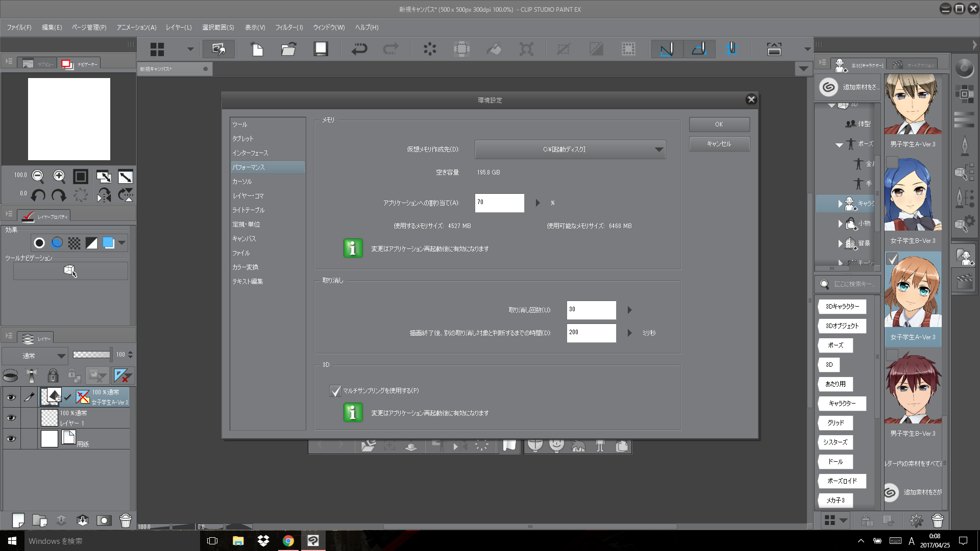This screenshot has height=551, width=980.
Task: Click the lock layer padlock icon
Action: [x=53, y=376]
